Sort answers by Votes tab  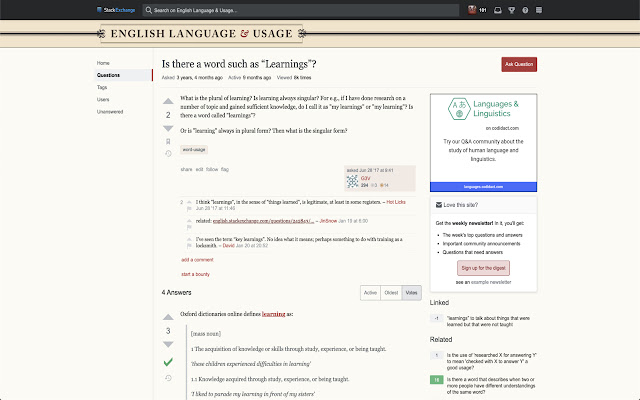pyautogui.click(x=411, y=293)
